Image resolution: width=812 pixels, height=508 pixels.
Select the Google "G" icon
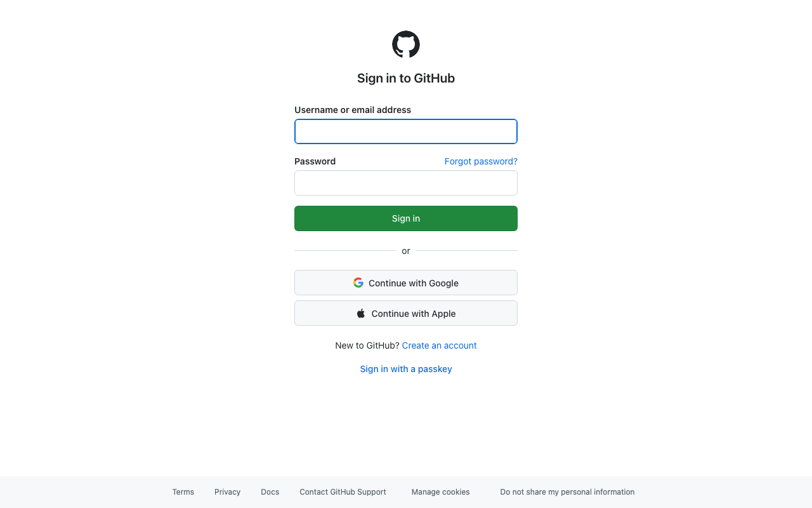coord(358,282)
